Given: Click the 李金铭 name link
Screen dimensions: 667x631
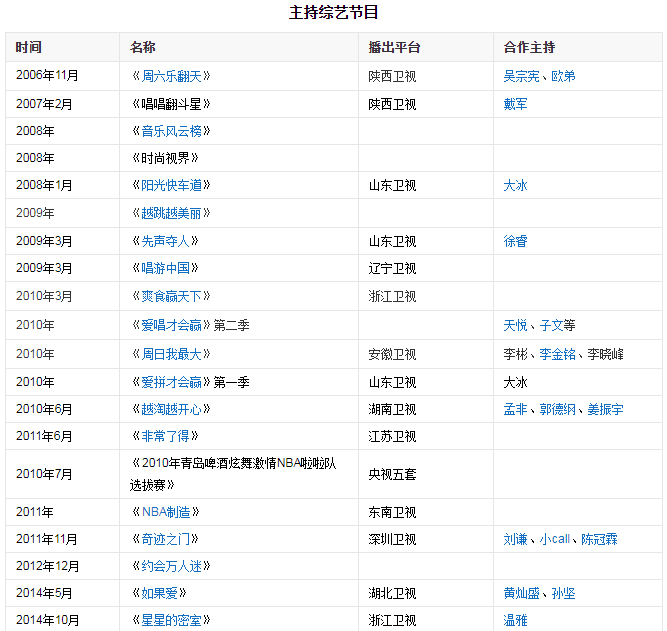Looking at the screenshot, I should (557, 354).
